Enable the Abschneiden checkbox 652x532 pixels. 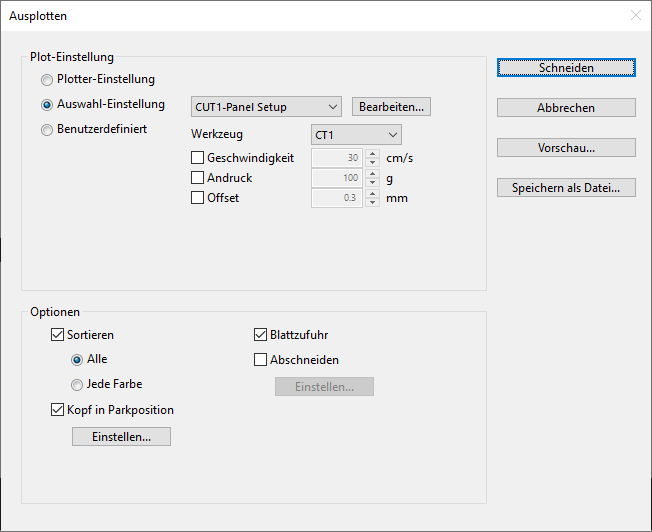pyautogui.click(x=261, y=360)
